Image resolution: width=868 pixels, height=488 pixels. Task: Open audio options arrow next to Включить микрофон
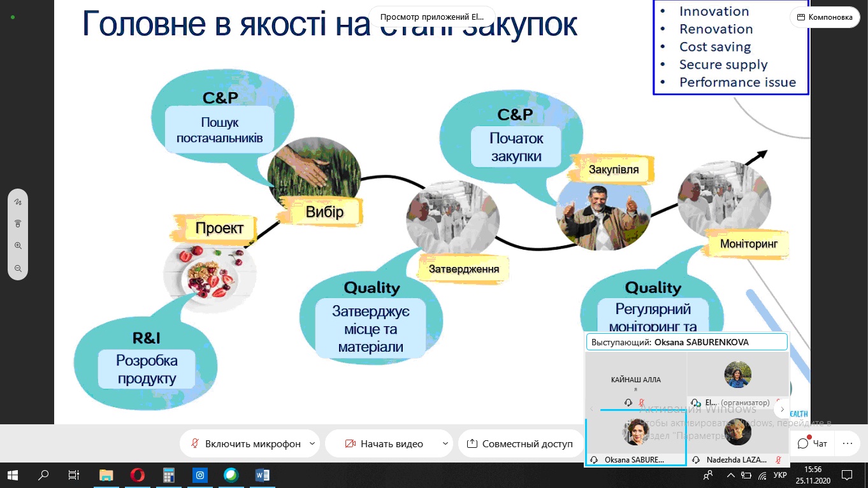point(312,443)
